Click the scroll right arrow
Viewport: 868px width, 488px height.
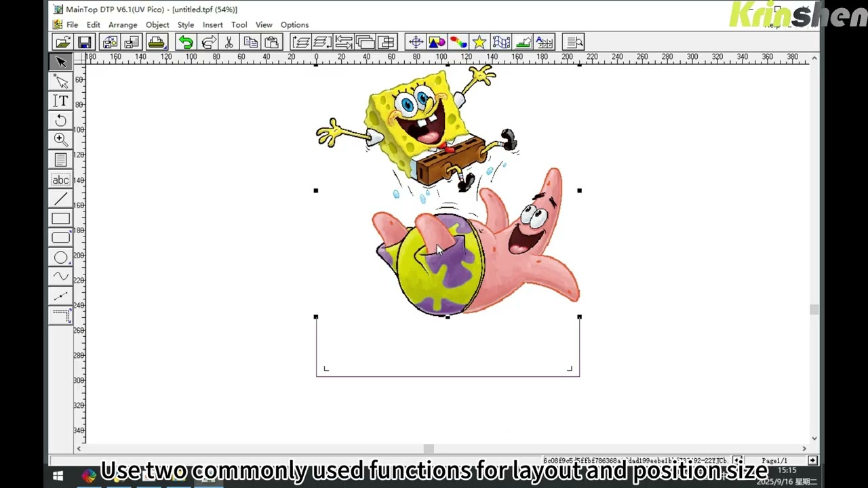pyautogui.click(x=804, y=449)
